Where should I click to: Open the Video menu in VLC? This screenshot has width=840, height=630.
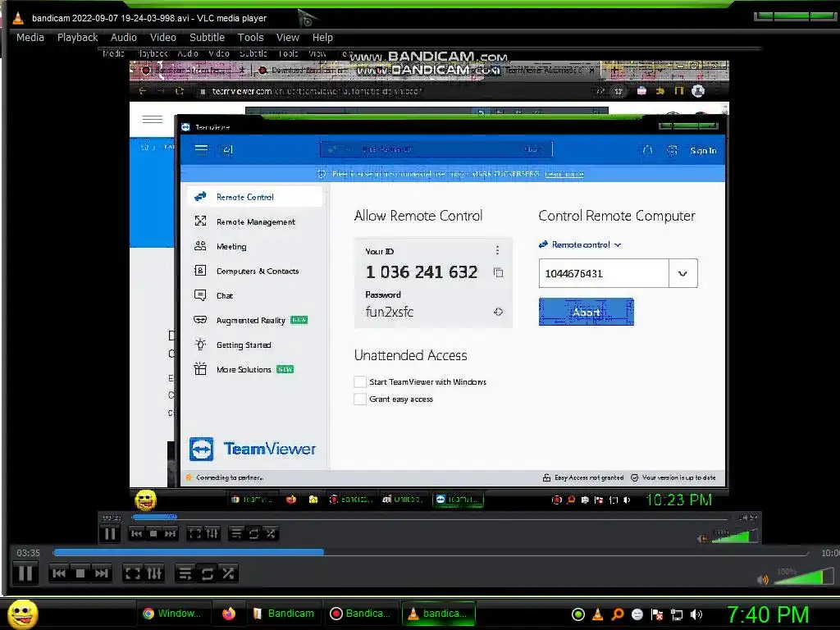(163, 38)
